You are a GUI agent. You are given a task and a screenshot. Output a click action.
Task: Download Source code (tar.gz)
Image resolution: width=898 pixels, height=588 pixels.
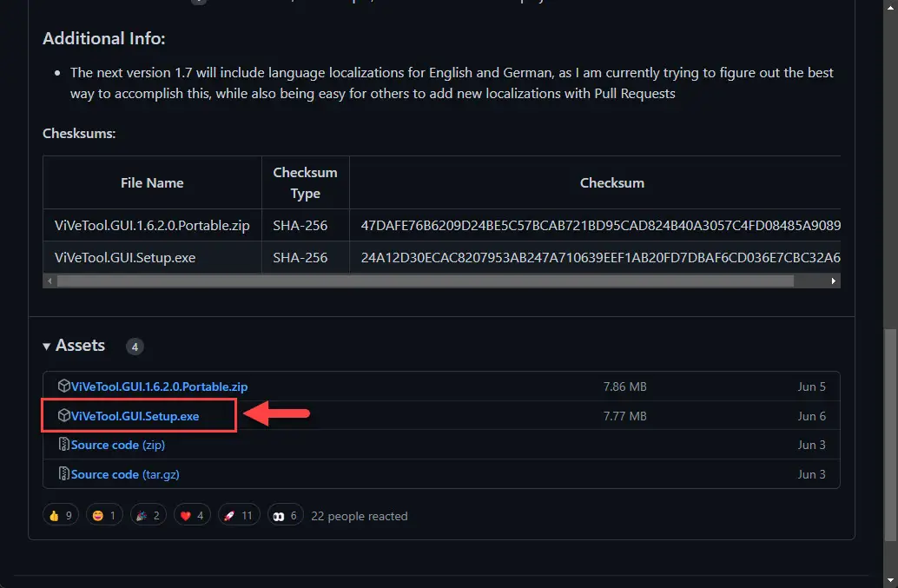click(x=125, y=474)
